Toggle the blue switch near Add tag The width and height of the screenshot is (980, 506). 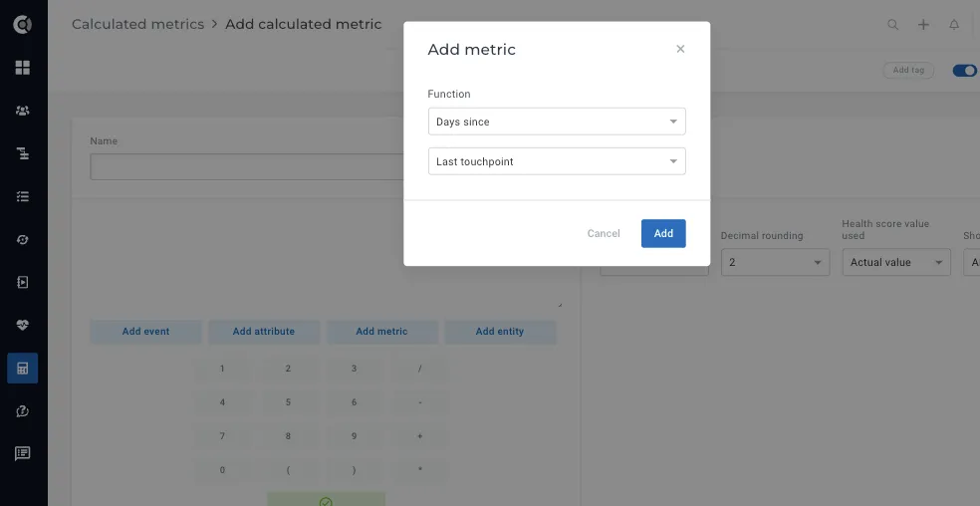[x=964, y=71]
